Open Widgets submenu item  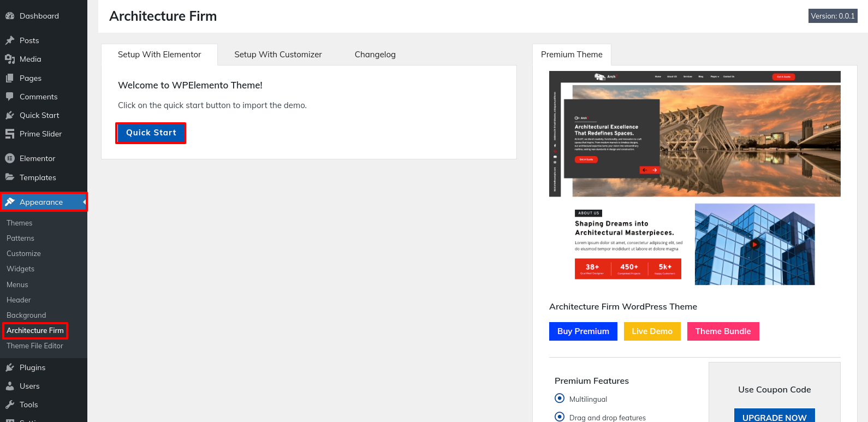tap(20, 269)
